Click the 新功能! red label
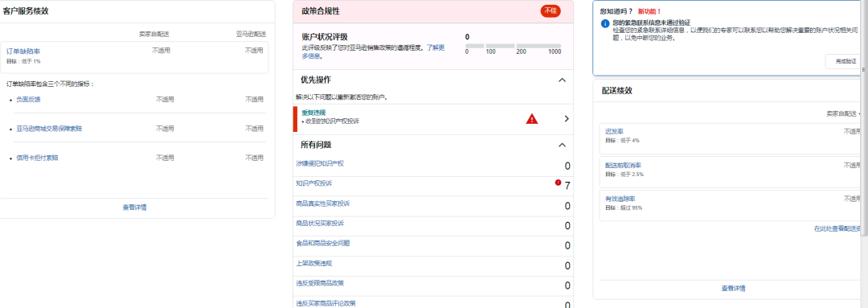The height and width of the screenshot is (308, 868). coord(649,11)
